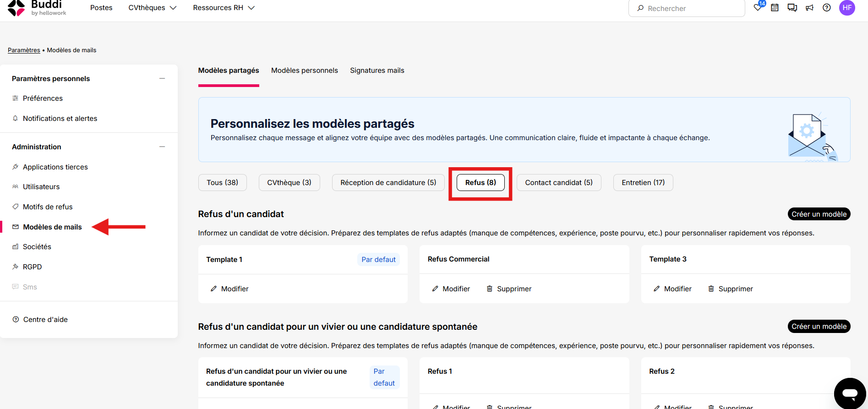
Task: Delete the Refus Commercial template
Action: 509,289
